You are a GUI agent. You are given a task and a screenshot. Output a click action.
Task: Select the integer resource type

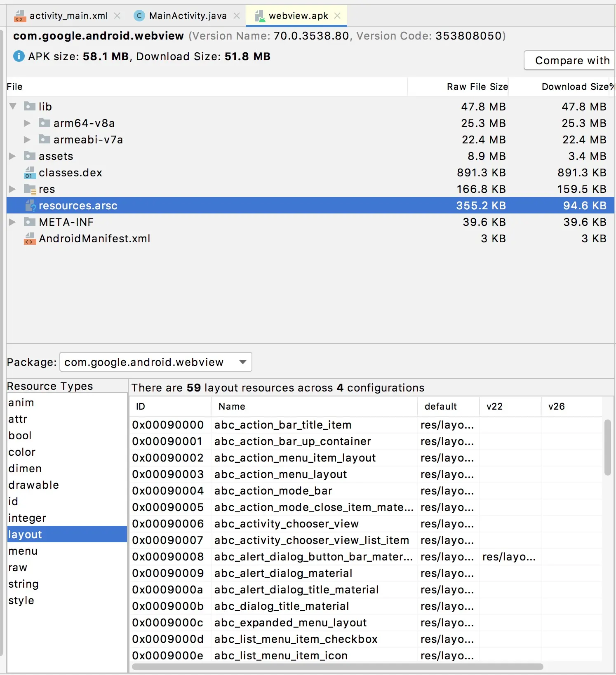click(67, 518)
